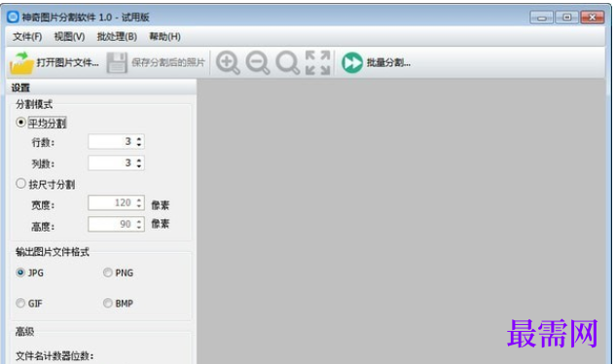The image size is (616, 364).
Task: Open the 批处理(B) menu
Action: click(117, 37)
